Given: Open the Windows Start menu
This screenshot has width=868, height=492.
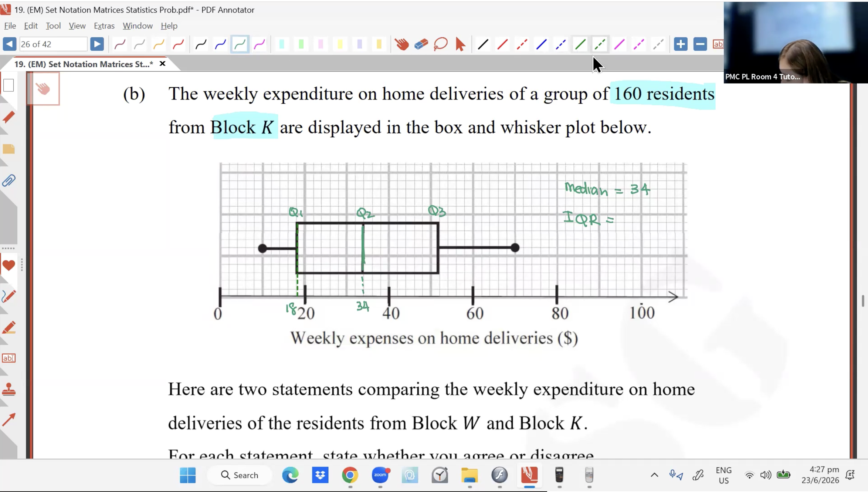Looking at the screenshot, I should 188,475.
